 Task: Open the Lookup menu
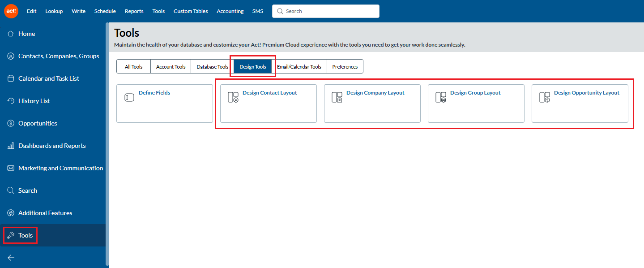(54, 11)
